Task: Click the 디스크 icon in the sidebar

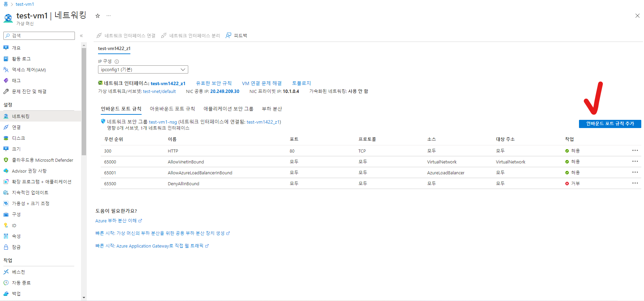Action: pyautogui.click(x=6, y=138)
